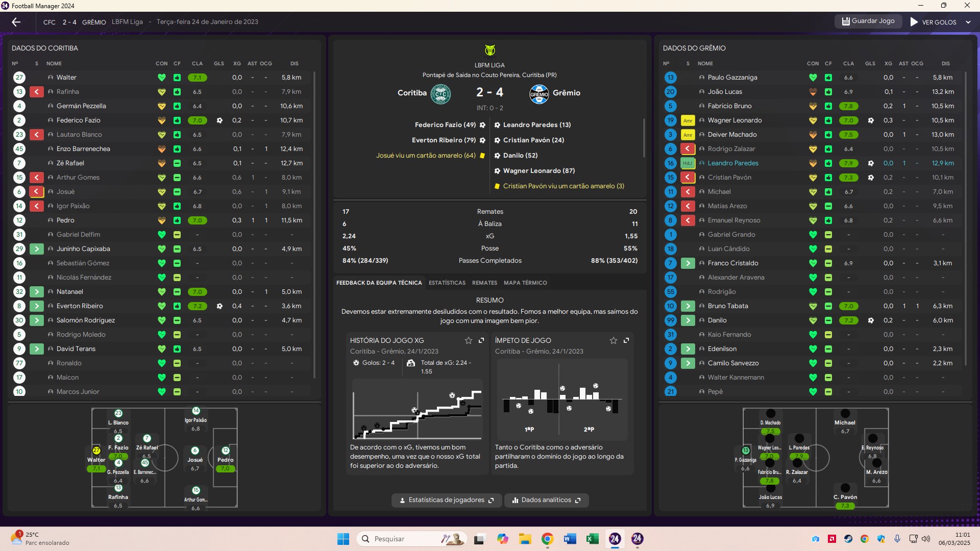Click Walter's 7.1 rating badge
Viewport: 980px width, 551px height.
[x=197, y=78]
